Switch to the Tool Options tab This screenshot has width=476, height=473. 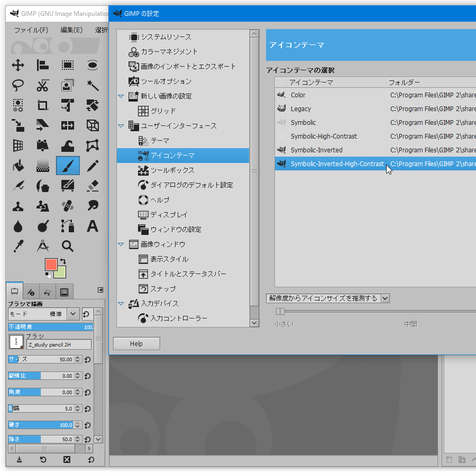point(15,292)
